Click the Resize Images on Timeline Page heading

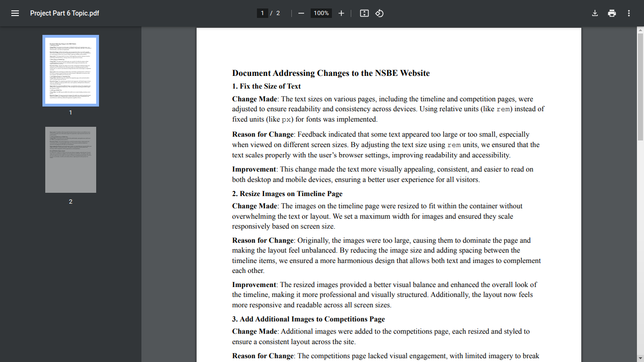point(287,194)
